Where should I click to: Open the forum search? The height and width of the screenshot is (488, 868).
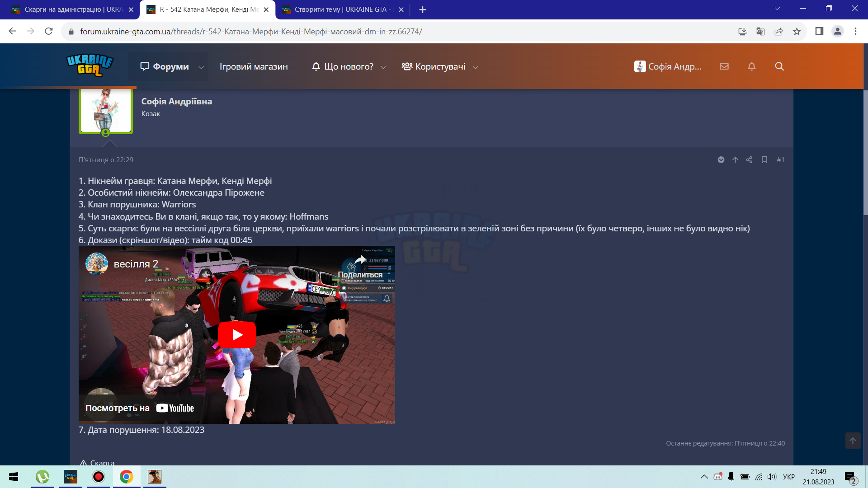coord(779,66)
